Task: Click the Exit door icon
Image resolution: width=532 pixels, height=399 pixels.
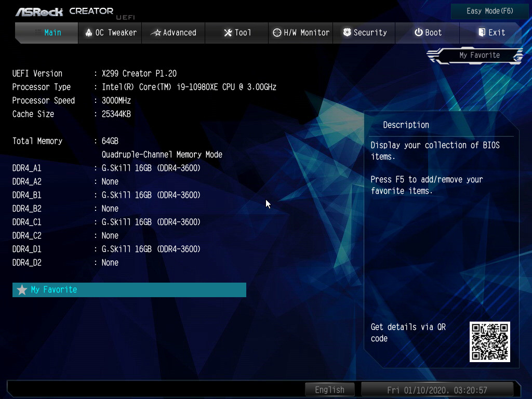Action: (x=482, y=33)
